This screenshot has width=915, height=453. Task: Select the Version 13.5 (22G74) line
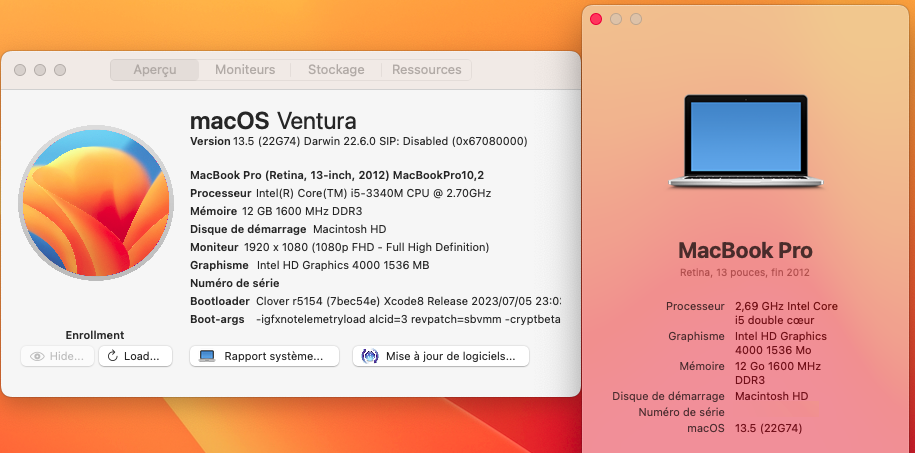tap(359, 141)
